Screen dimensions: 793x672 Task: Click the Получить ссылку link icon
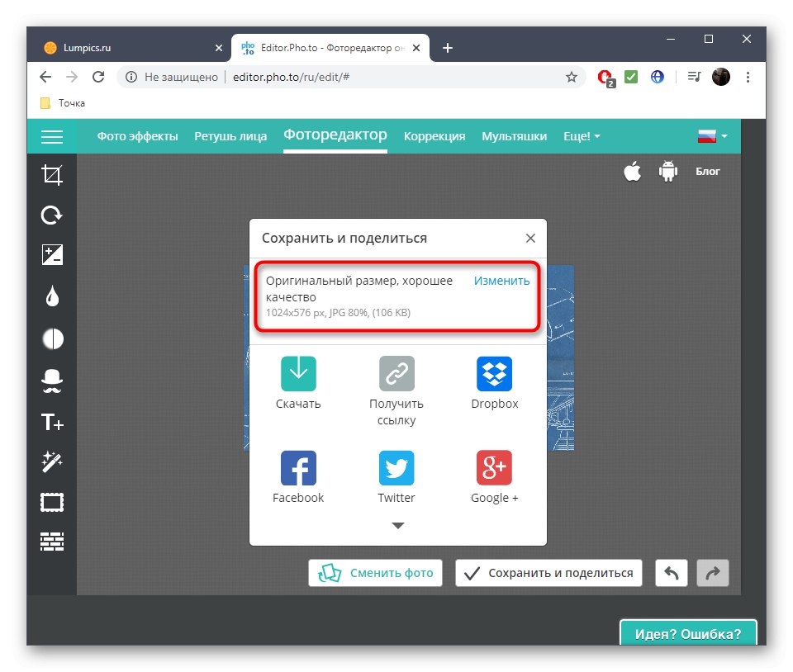[x=396, y=373]
